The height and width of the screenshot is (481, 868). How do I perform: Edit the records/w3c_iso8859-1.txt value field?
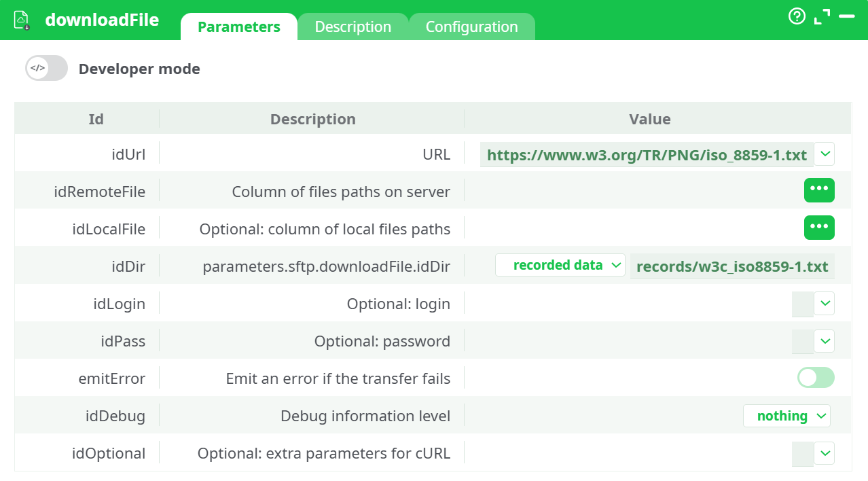[x=732, y=266]
